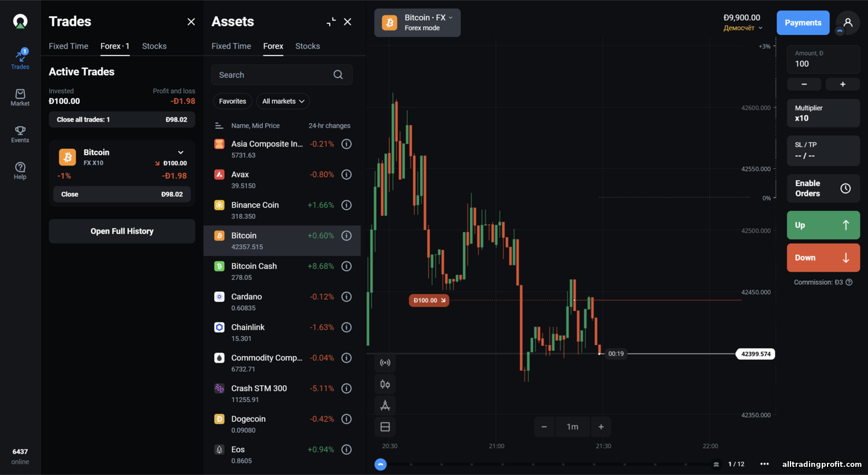Switch to Fixed Time tab in Trades
868x475 pixels.
[x=68, y=46]
